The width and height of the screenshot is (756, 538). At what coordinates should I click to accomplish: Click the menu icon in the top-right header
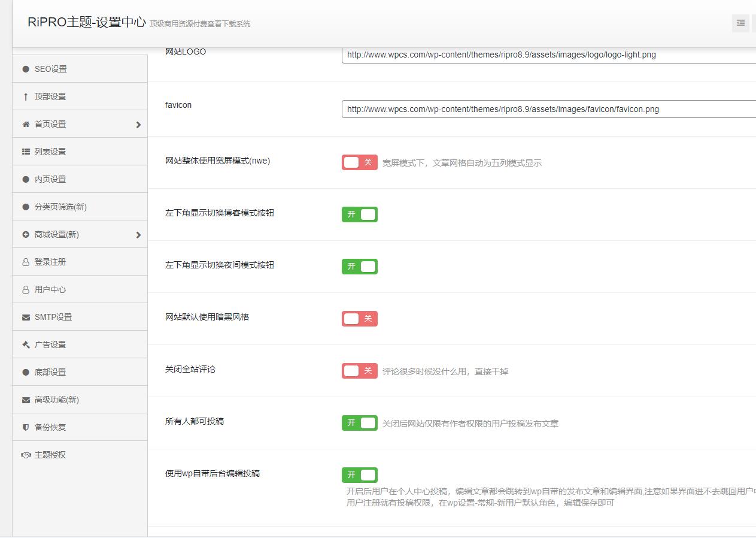point(740,23)
